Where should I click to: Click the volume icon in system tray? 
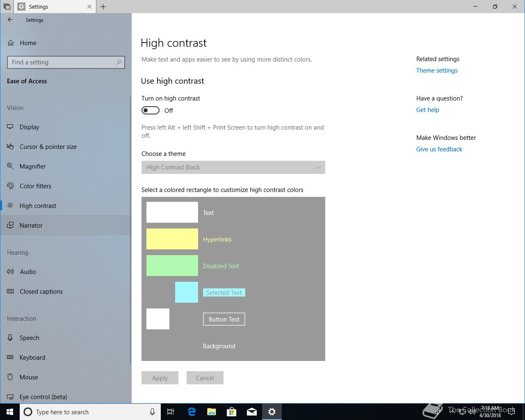click(472, 412)
